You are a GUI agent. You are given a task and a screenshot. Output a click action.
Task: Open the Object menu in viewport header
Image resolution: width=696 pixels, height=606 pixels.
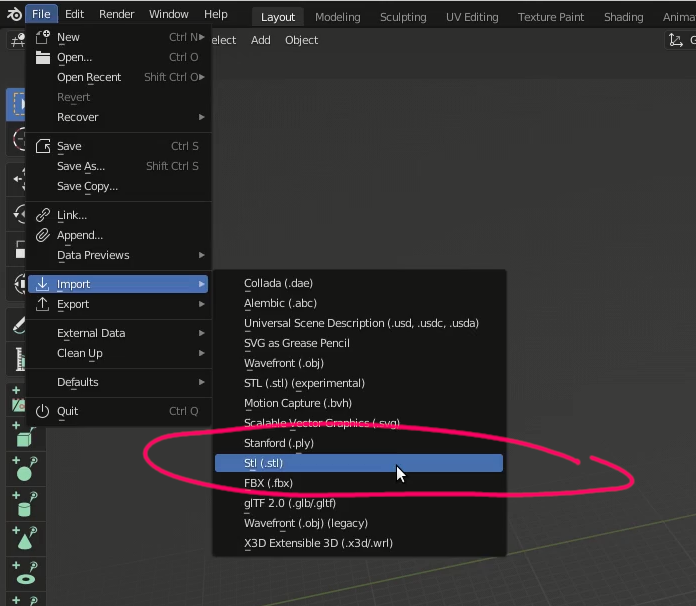(301, 40)
